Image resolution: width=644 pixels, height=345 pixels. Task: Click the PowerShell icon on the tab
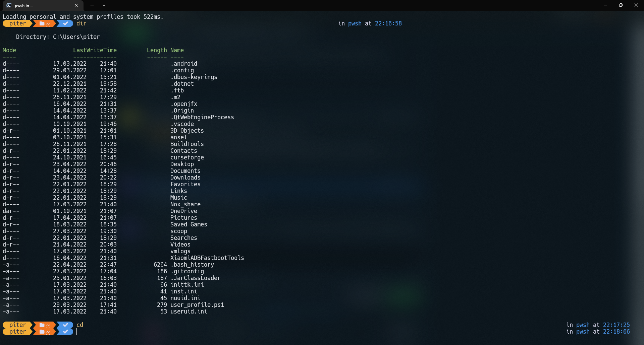pyautogui.click(x=8, y=5)
